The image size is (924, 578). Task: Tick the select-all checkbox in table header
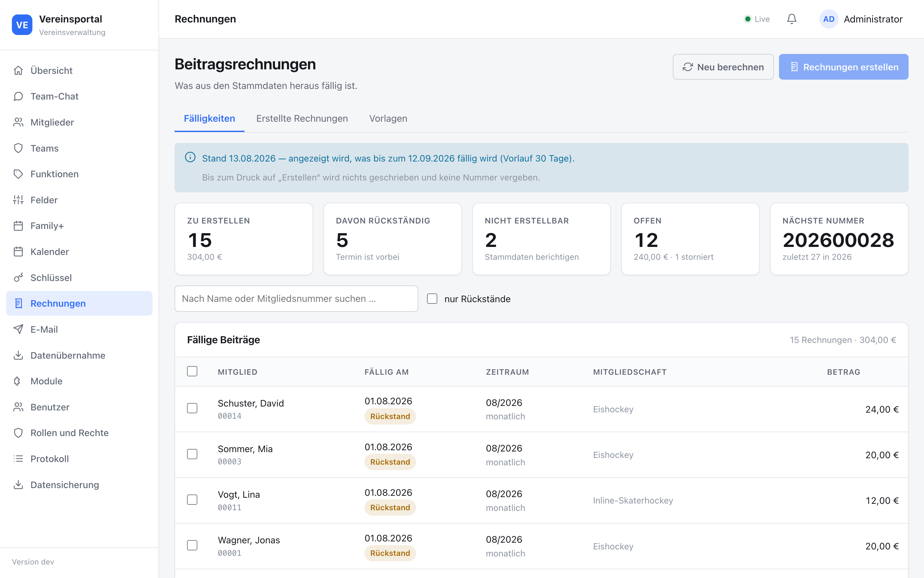coord(192,371)
